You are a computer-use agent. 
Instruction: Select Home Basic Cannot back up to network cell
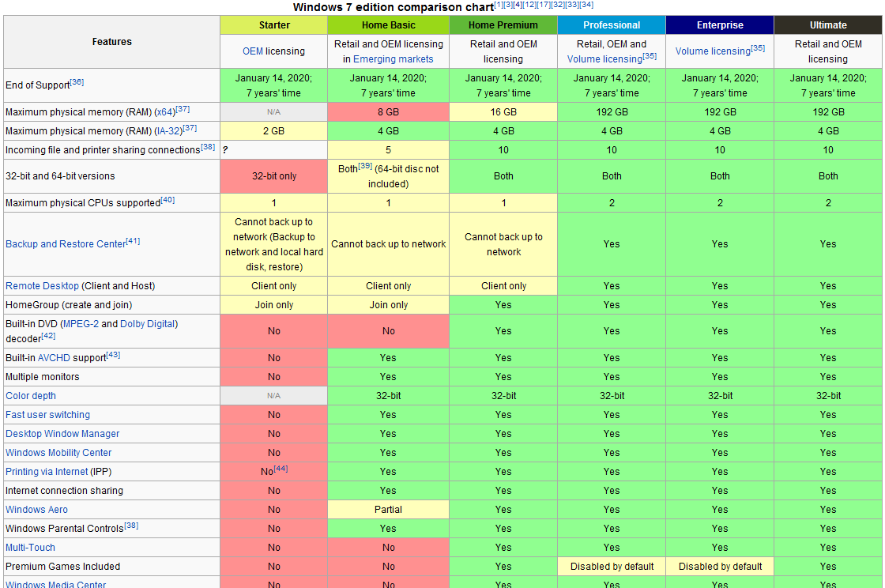[x=388, y=243]
